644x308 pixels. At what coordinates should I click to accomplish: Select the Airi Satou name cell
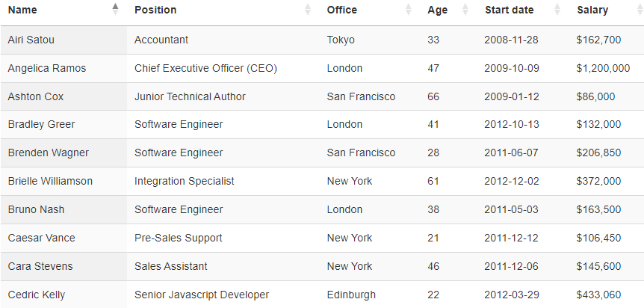pos(64,40)
